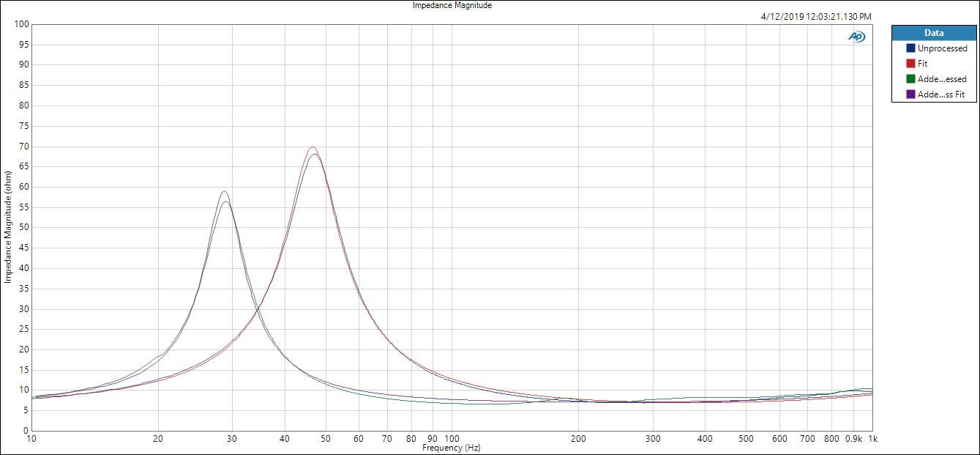Image resolution: width=980 pixels, height=455 pixels.
Task: Click the Impedance Magnitude (ohm) axis label
Action: (x=7, y=228)
